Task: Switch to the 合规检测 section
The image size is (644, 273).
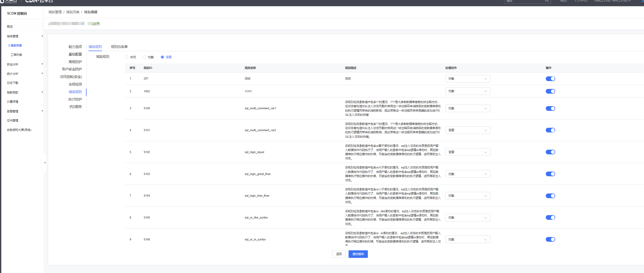Action: tap(75, 84)
